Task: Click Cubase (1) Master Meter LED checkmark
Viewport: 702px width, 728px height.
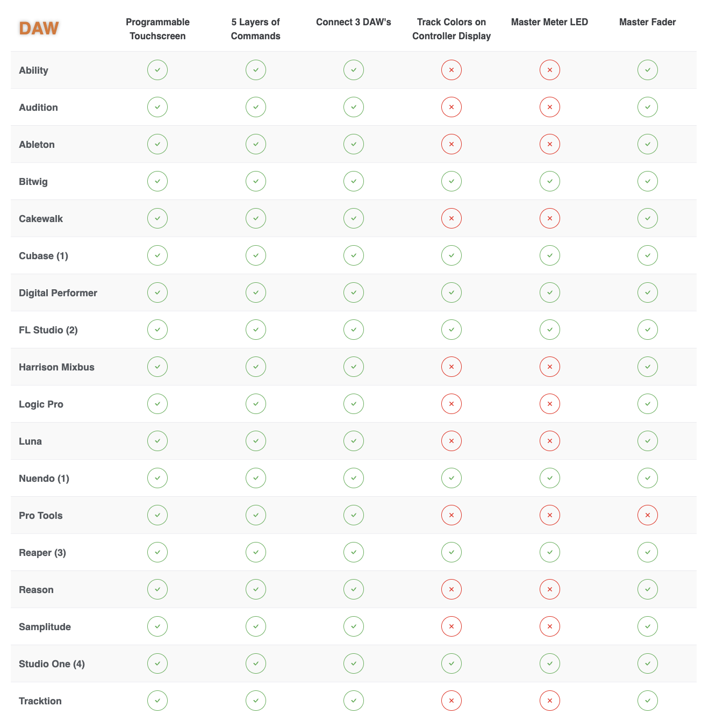Action: pyautogui.click(x=549, y=255)
